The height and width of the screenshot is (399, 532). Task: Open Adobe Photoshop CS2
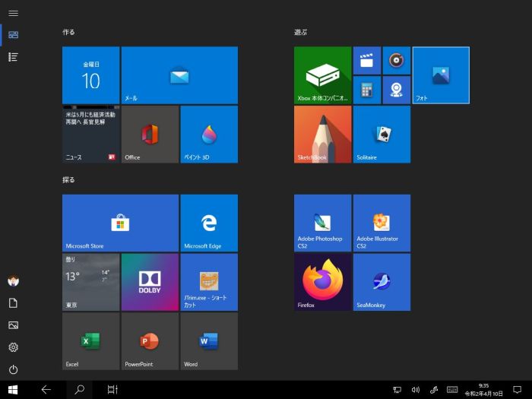(x=322, y=223)
